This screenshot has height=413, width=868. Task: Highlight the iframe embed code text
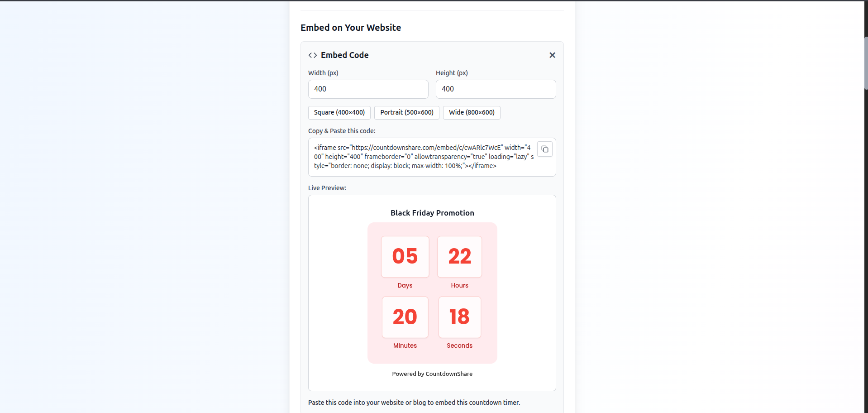coord(424,156)
